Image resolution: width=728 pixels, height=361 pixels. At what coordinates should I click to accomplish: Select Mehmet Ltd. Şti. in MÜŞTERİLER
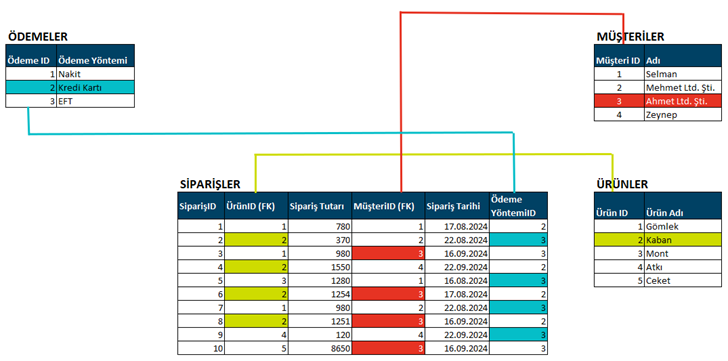[x=683, y=87]
